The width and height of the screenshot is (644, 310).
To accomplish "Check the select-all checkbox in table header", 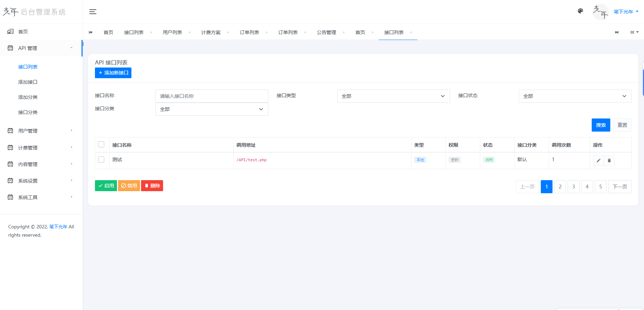I will (101, 145).
